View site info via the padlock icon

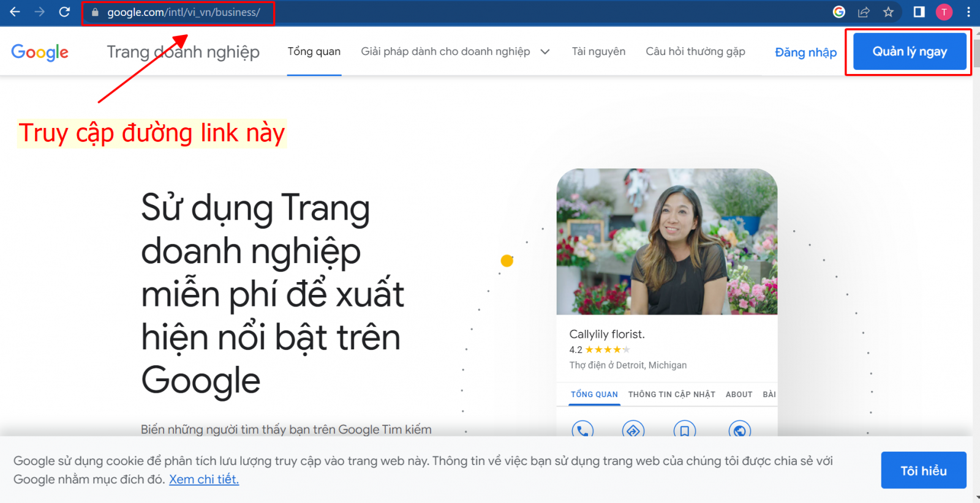tap(95, 12)
